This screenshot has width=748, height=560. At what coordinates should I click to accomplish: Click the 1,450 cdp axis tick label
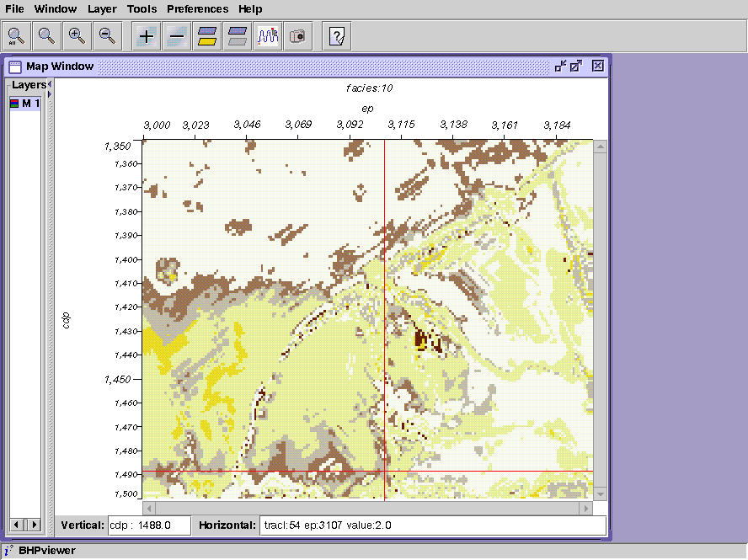pyautogui.click(x=117, y=380)
